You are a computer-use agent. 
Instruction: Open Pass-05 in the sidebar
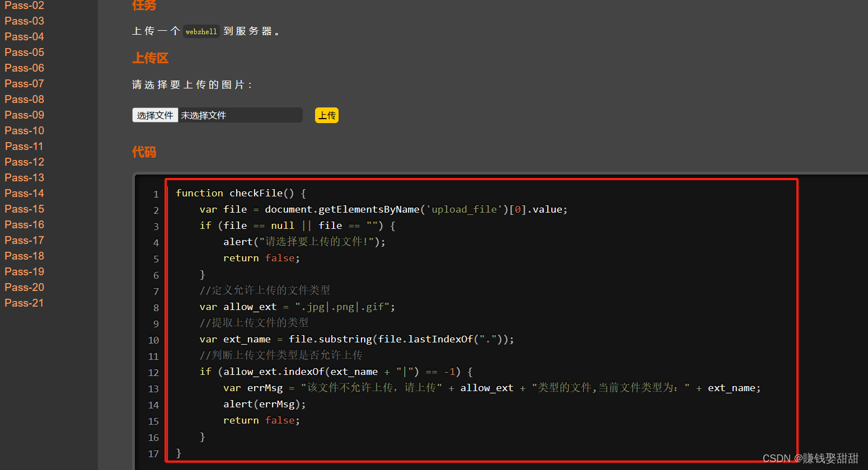(25, 52)
